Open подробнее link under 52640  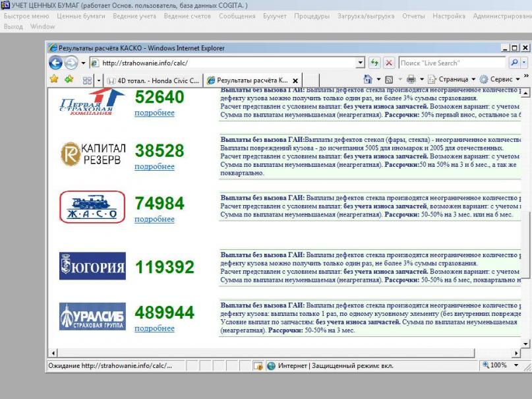click(x=154, y=113)
